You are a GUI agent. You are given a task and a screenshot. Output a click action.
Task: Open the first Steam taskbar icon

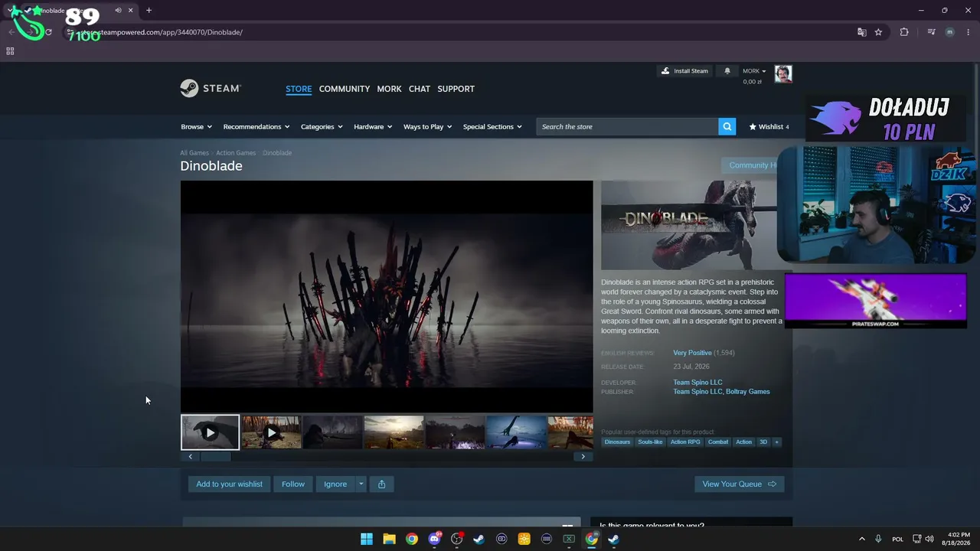point(479,539)
